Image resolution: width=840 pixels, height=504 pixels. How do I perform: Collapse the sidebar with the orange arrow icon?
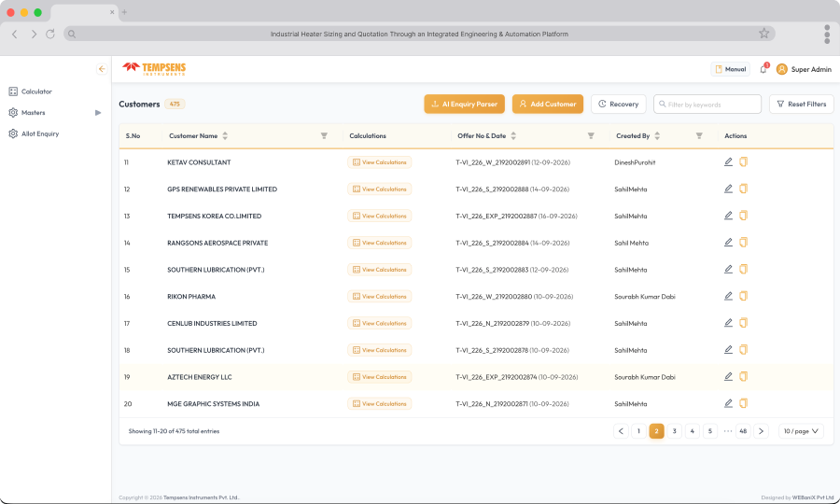(102, 68)
